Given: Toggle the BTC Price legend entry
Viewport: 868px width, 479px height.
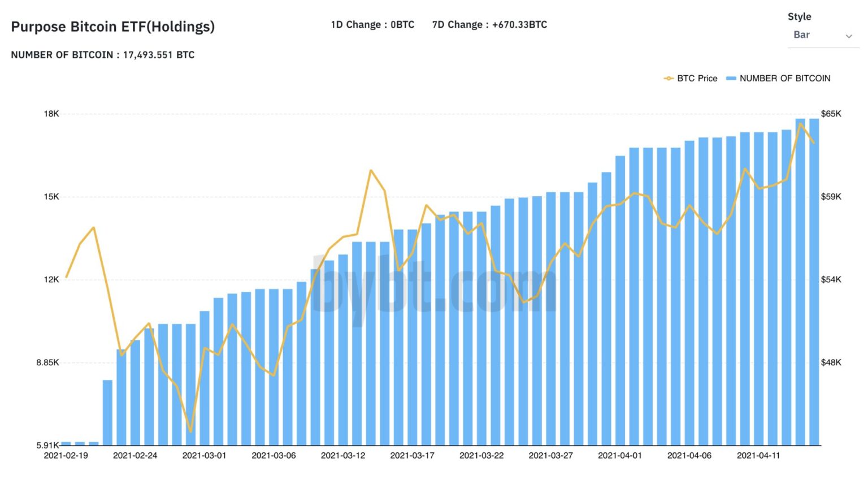Looking at the screenshot, I should [691, 79].
